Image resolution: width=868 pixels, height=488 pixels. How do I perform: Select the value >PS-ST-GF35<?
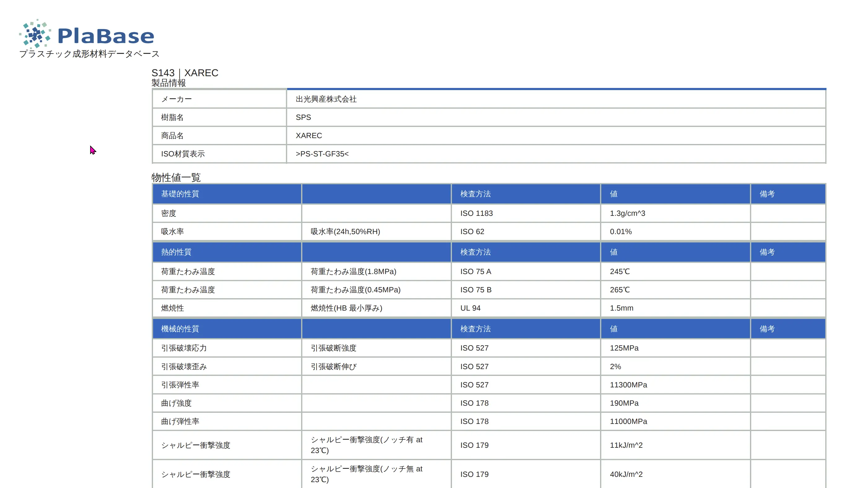pyautogui.click(x=322, y=154)
